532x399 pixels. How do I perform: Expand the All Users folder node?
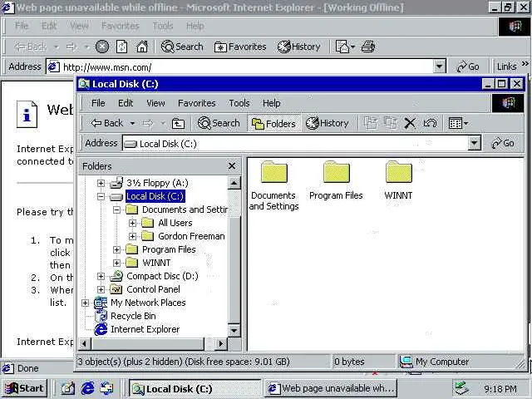(x=133, y=224)
